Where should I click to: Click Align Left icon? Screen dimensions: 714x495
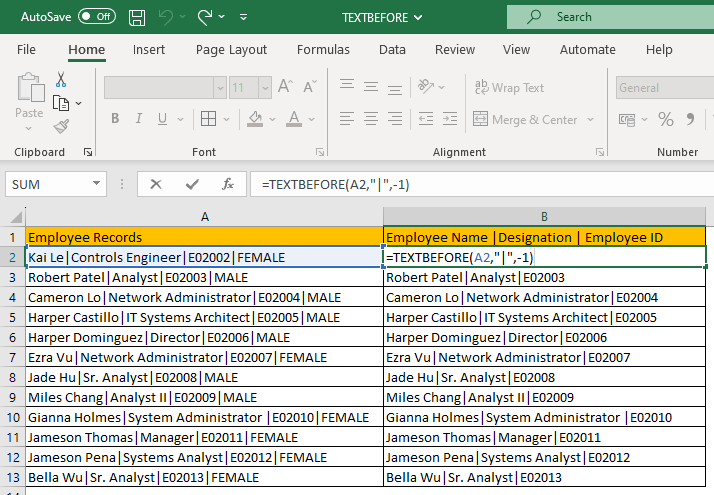[347, 119]
